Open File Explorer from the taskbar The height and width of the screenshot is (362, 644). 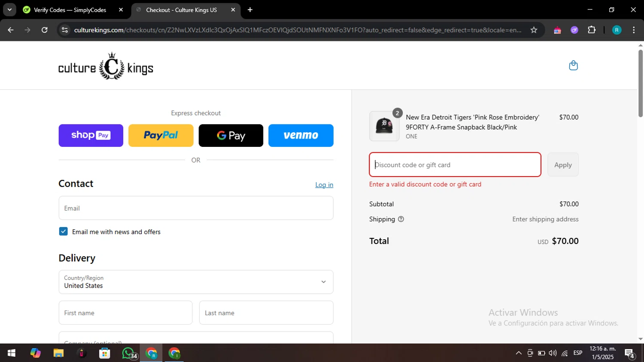coord(58,353)
